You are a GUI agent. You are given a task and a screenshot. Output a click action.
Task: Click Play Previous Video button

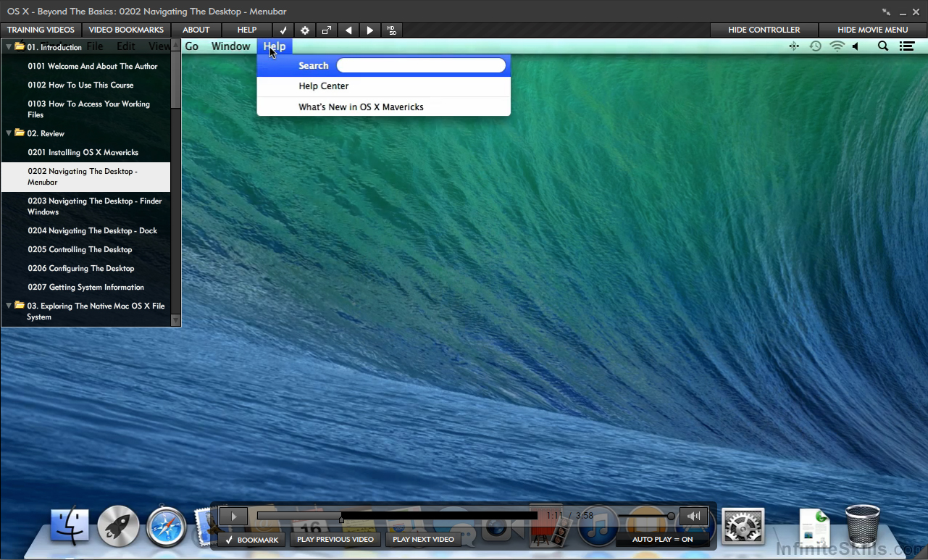[x=335, y=540]
